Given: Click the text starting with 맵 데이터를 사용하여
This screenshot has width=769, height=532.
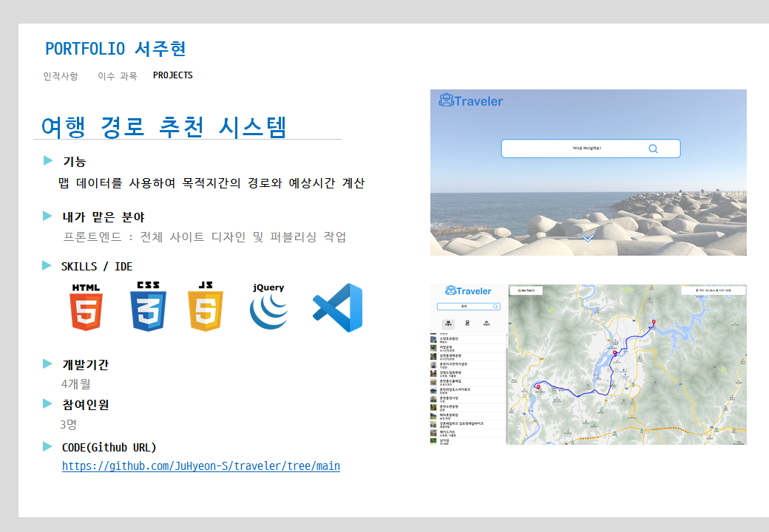Looking at the screenshot, I should pyautogui.click(x=211, y=183).
